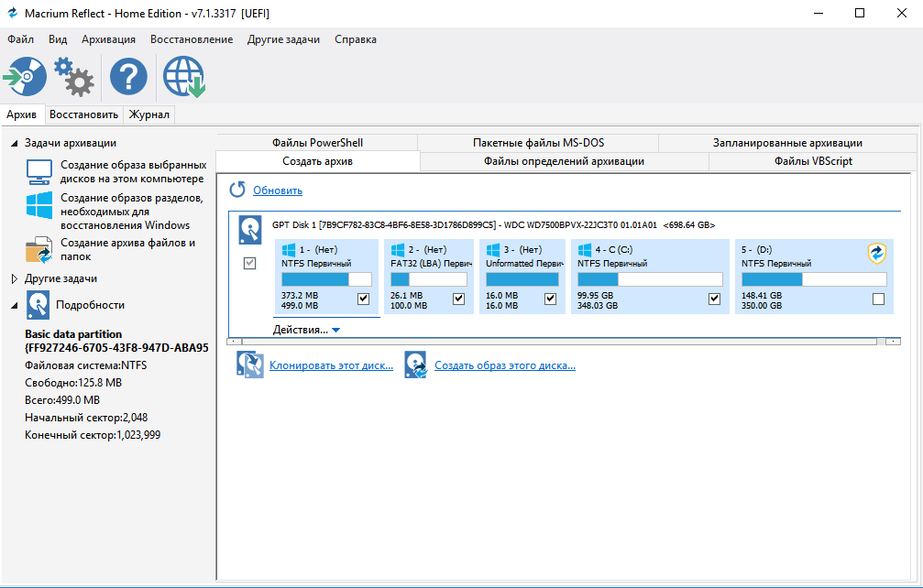Uncheck partition 2 FAT32 checkbox
The width and height of the screenshot is (923, 588).
[x=458, y=299]
